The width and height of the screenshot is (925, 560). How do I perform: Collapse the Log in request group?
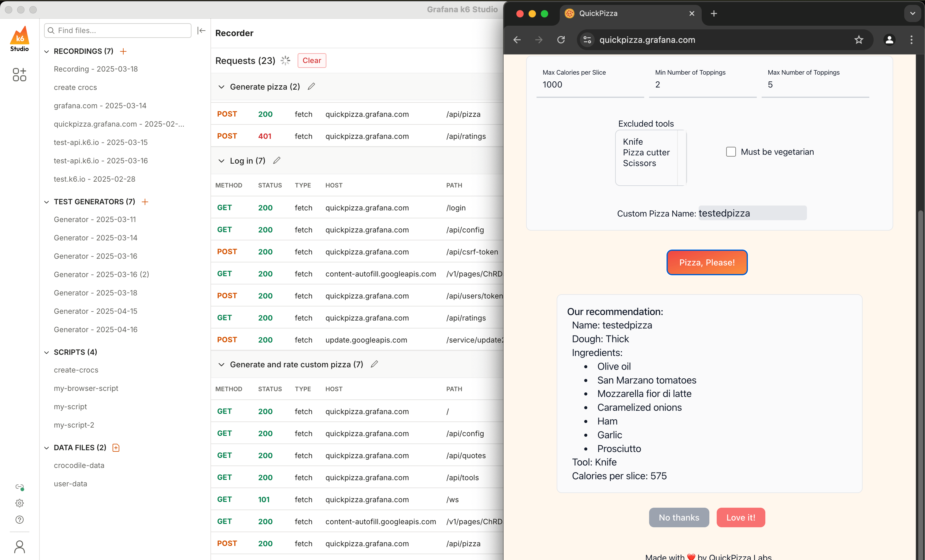pyautogui.click(x=221, y=161)
